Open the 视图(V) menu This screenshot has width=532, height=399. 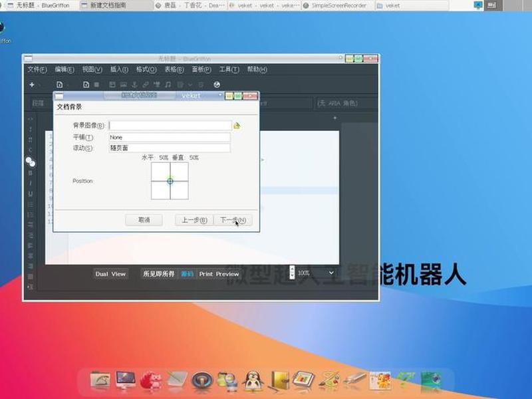click(92, 69)
